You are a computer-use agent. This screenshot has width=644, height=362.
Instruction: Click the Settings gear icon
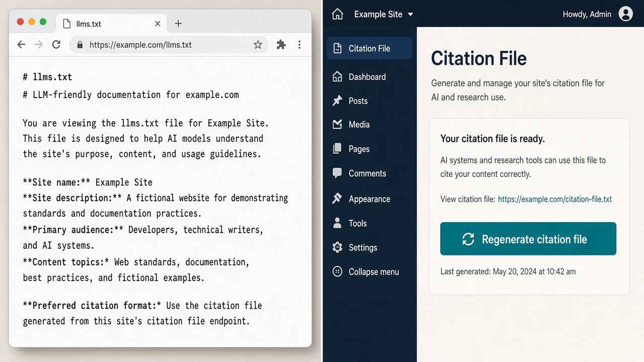tap(337, 247)
